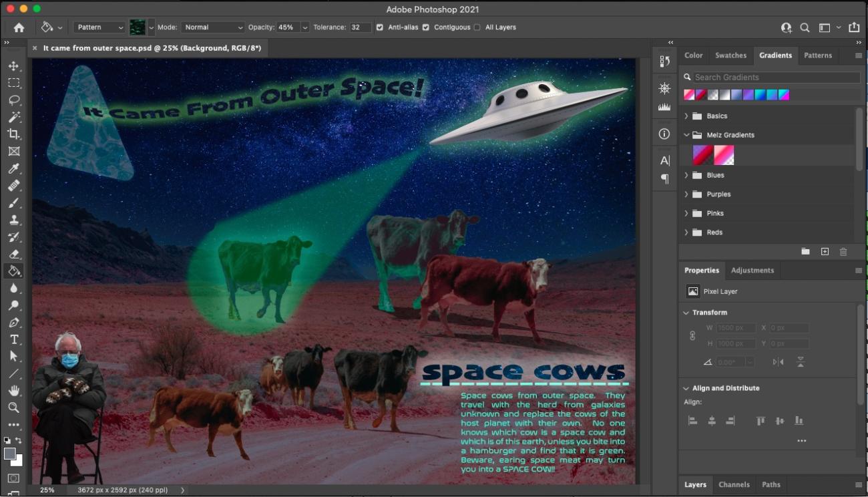Viewport: 868px width, 497px height.
Task: Create a new gradient group folder
Action: [x=806, y=251]
